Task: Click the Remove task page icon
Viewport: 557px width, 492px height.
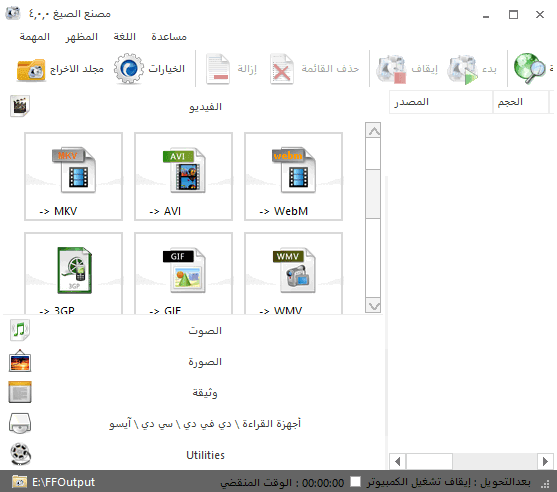Action: click(218, 69)
